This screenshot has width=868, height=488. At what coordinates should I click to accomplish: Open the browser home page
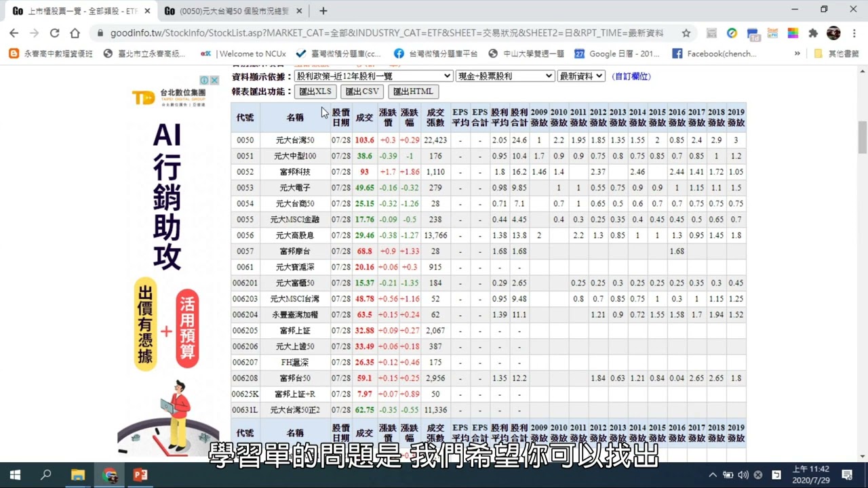(x=75, y=33)
